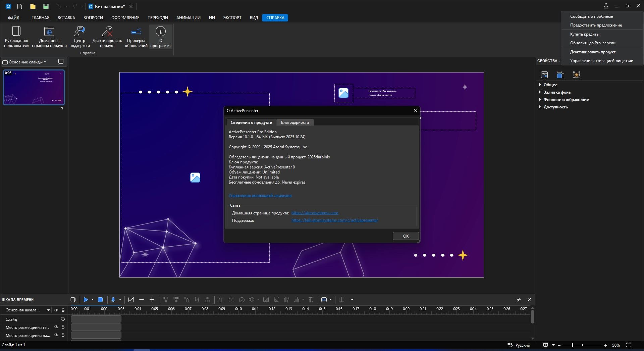Toggle lock on the Слайд timeline row
The image size is (644, 351).
(x=63, y=319)
